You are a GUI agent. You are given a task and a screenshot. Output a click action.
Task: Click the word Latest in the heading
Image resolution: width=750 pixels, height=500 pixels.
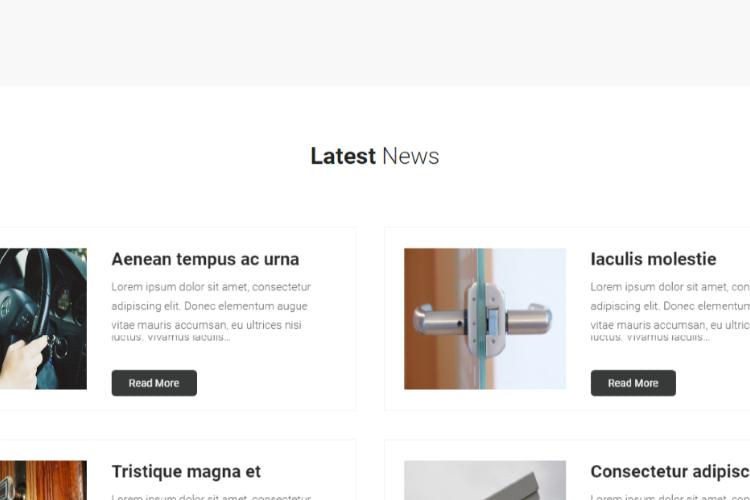click(x=343, y=156)
